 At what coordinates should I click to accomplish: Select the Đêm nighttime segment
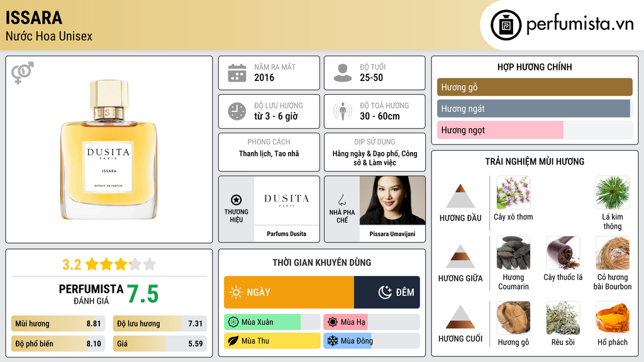pos(387,292)
